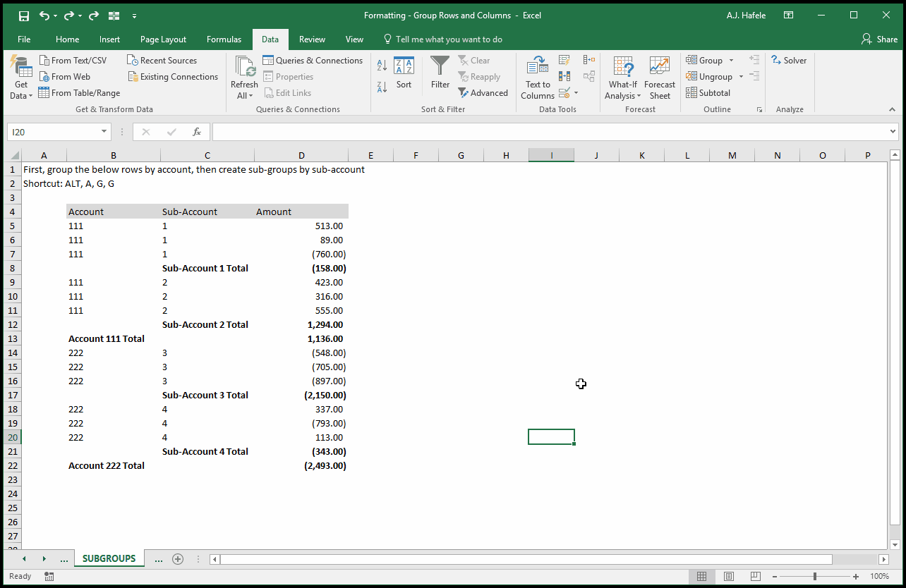
Task: Switch to the Formulas tab
Action: pyautogui.click(x=224, y=39)
